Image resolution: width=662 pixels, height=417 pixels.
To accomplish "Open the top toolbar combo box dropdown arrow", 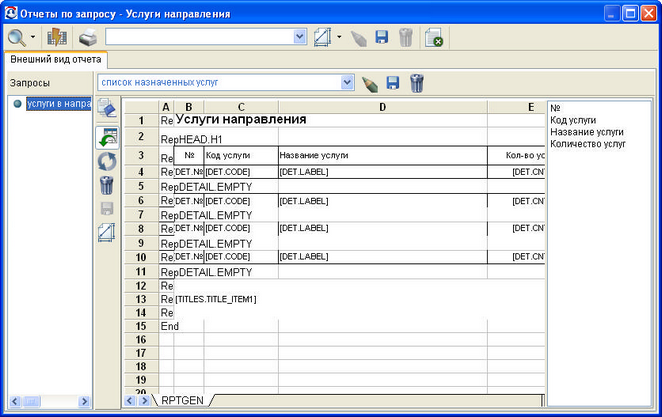I will 299,37.
